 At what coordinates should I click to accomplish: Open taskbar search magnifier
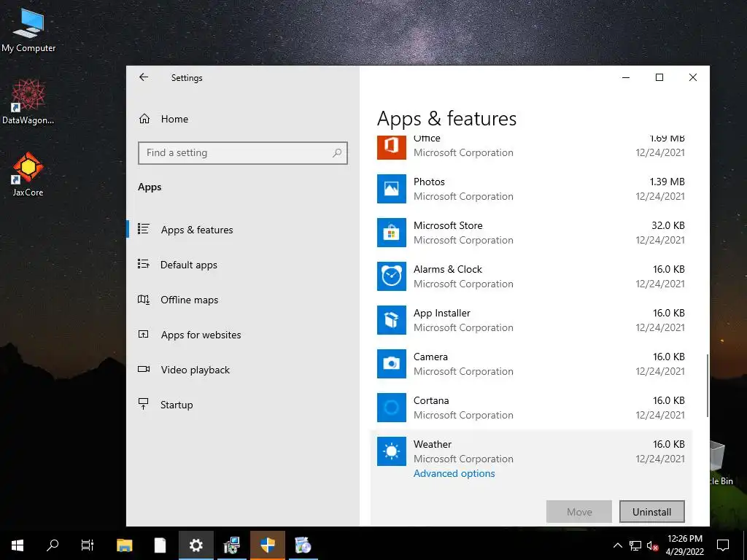pyautogui.click(x=53, y=545)
